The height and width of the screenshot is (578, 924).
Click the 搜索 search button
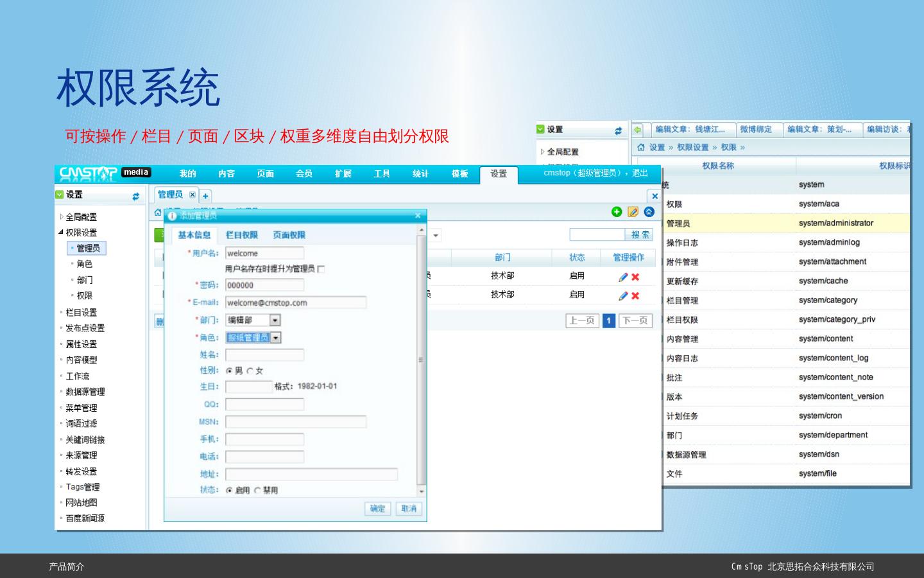pos(639,235)
